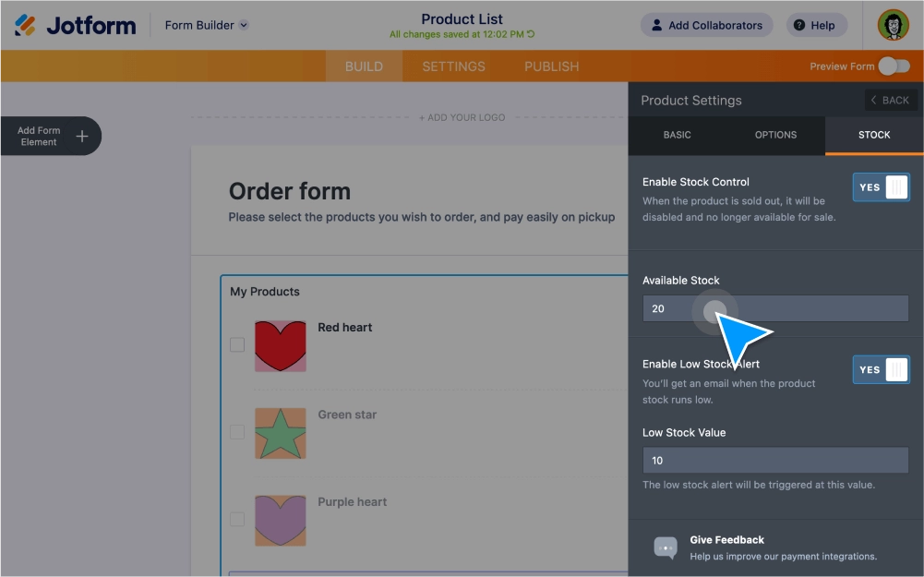The image size is (924, 577).
Task: Click inside the Low Stock Value field
Action: (774, 460)
